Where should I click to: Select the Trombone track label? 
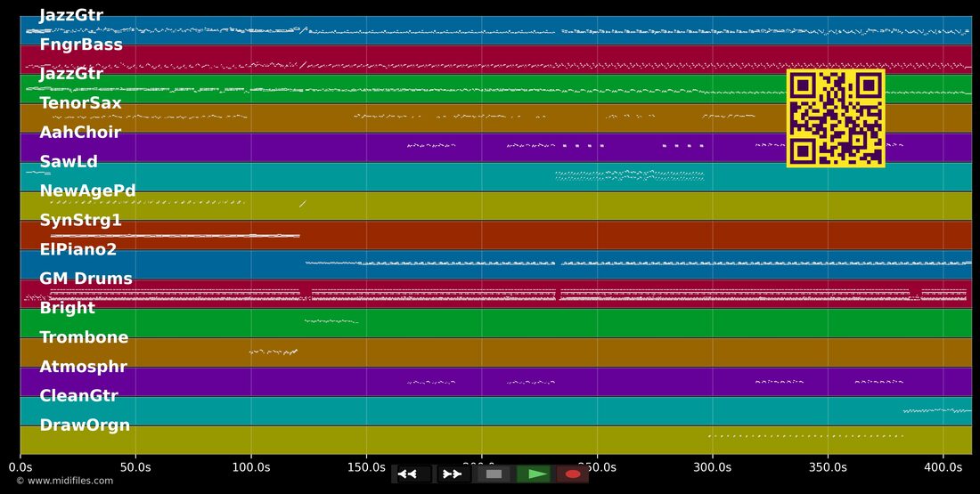click(84, 337)
